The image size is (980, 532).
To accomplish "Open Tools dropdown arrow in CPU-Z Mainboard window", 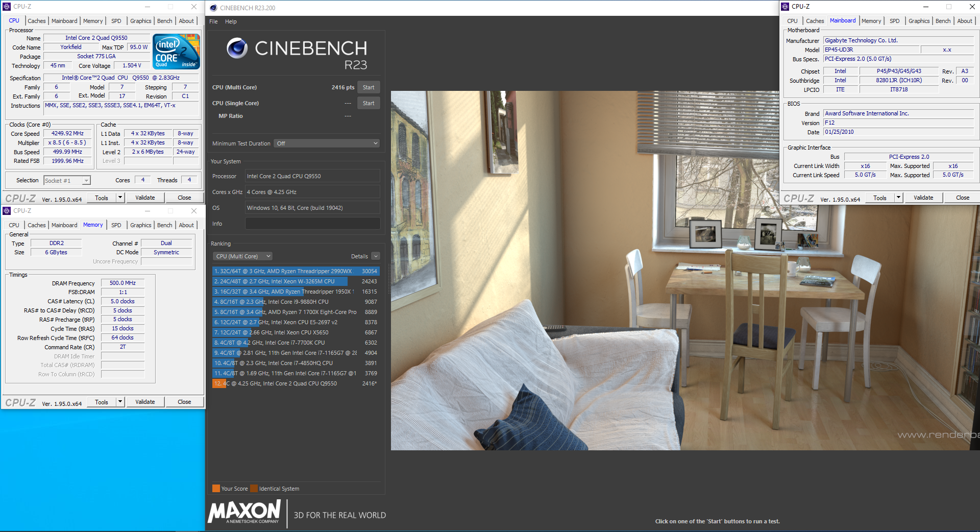I will 899,198.
